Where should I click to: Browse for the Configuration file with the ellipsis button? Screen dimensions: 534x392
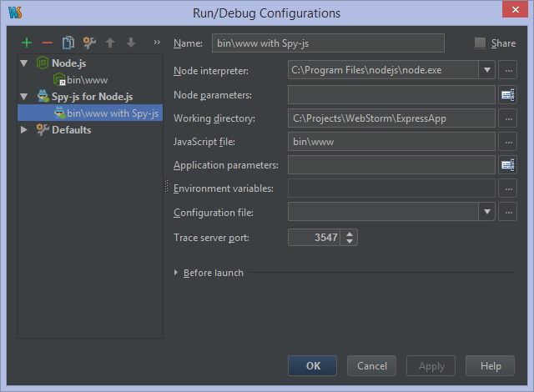(508, 212)
